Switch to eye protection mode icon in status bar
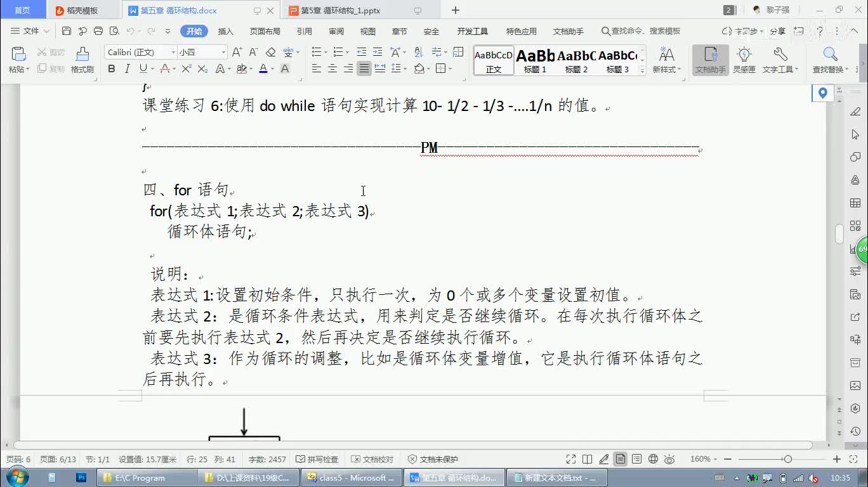 [x=669, y=459]
